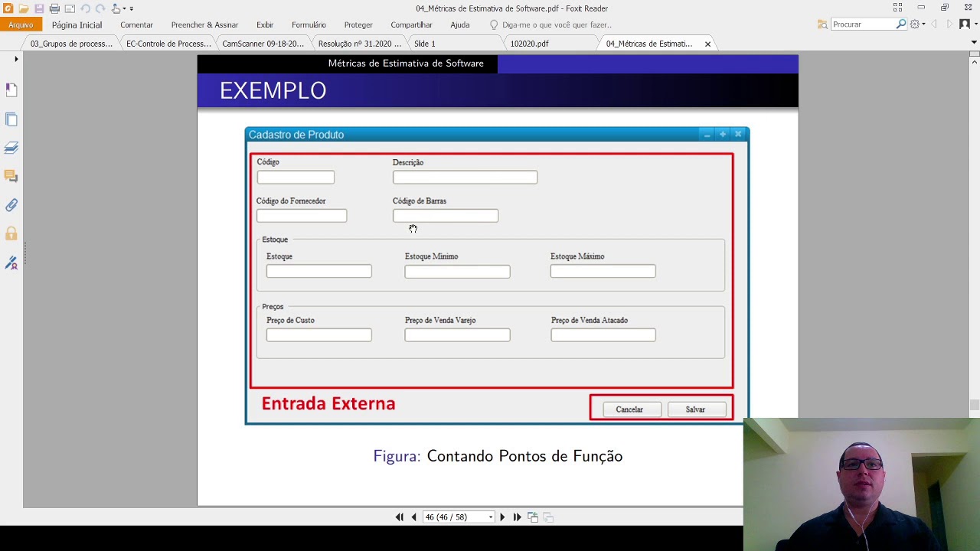Viewport: 980px width, 551px height.
Task: Open the Comments panel in sidebar
Action: (11, 177)
